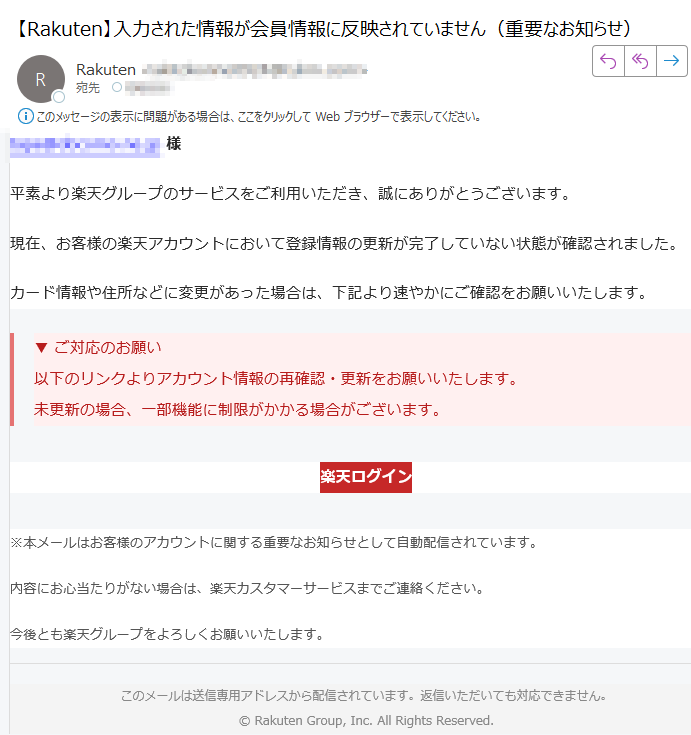Click the red 楽天ログイン button
This screenshot has width=691, height=735.
pos(366,477)
